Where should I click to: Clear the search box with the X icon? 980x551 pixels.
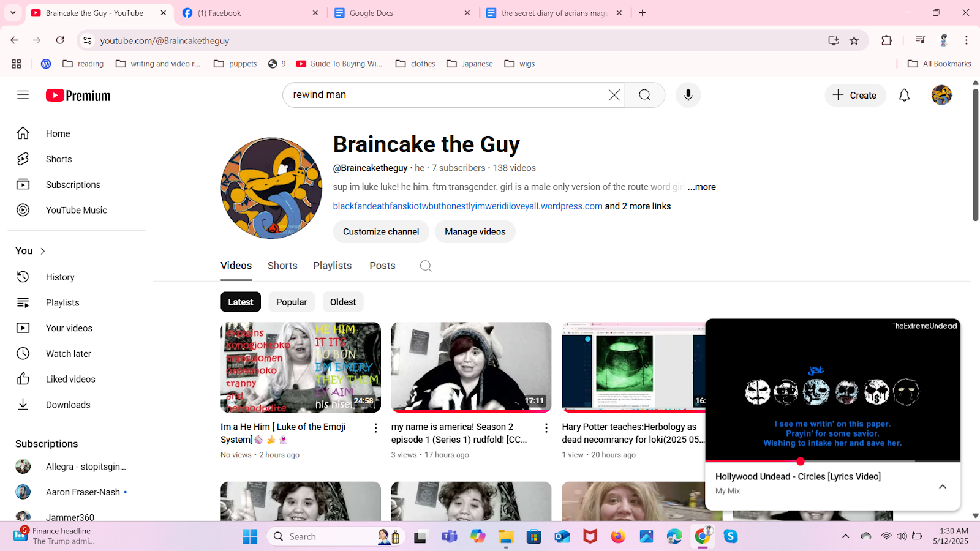click(614, 95)
